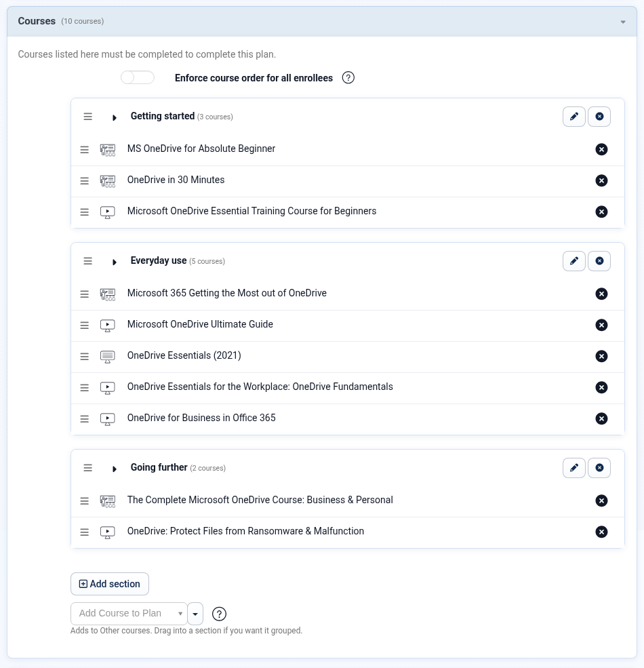644x668 pixels.
Task: Click drag handle for Microsoft OneDrive Ultimate Guide
Action: pos(84,325)
